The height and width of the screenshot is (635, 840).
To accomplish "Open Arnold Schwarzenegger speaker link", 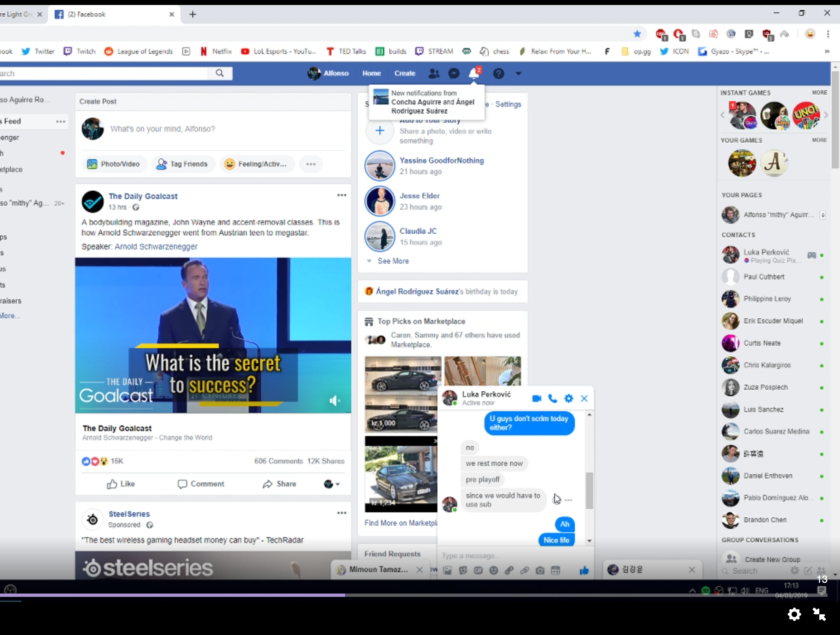I will pyautogui.click(x=156, y=247).
